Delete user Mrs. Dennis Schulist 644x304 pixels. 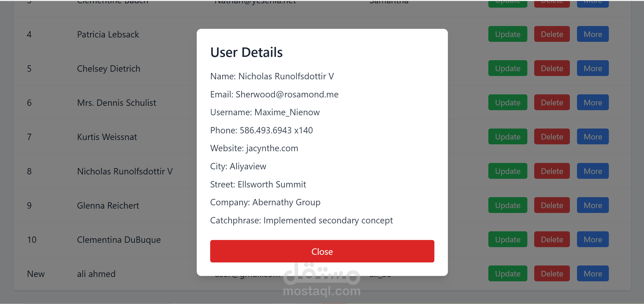[552, 102]
